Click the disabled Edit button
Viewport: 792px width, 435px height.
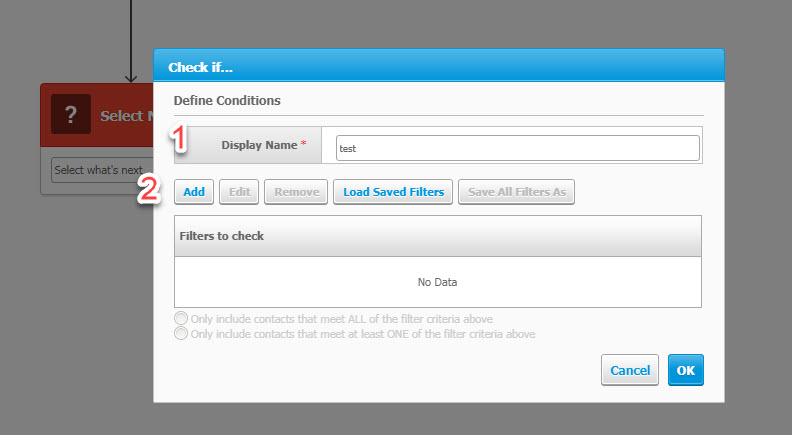(239, 192)
